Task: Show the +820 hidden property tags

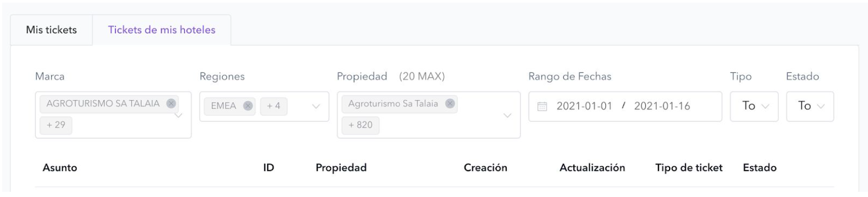Action: coord(361,125)
